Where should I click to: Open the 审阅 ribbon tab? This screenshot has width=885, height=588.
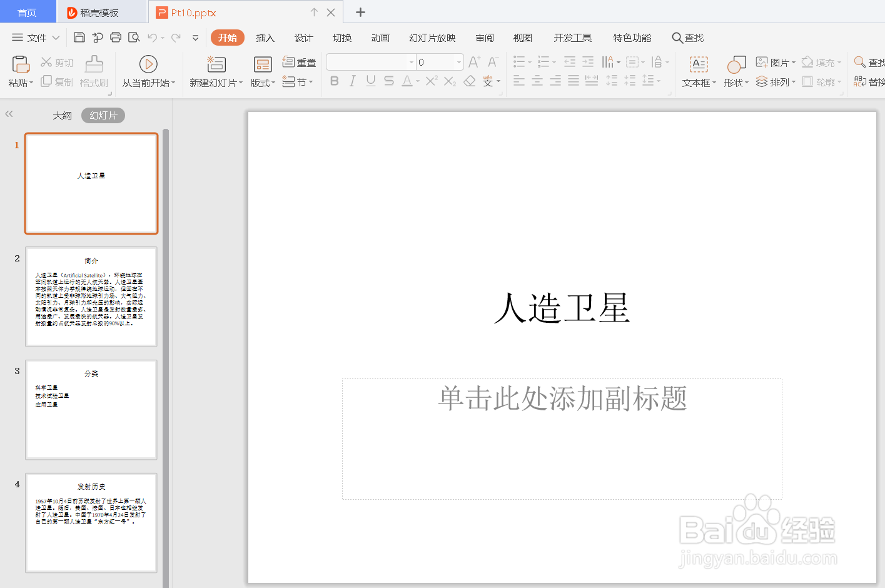[484, 38]
